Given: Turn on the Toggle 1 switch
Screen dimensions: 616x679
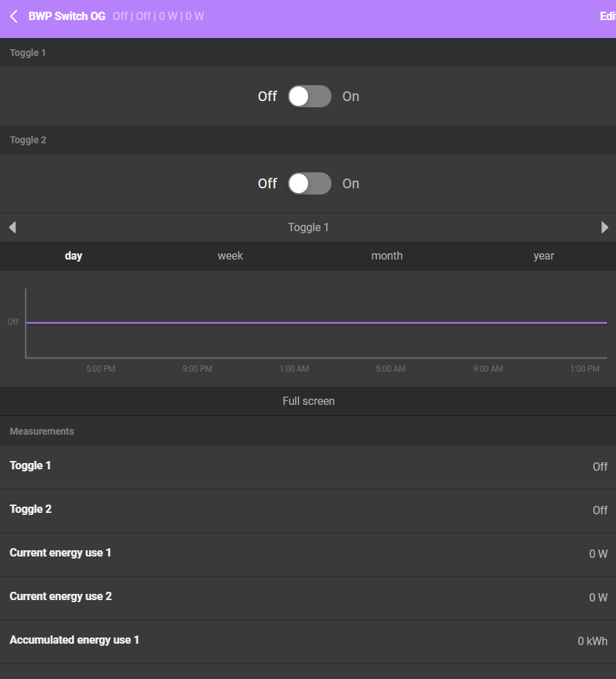Looking at the screenshot, I should [x=309, y=96].
